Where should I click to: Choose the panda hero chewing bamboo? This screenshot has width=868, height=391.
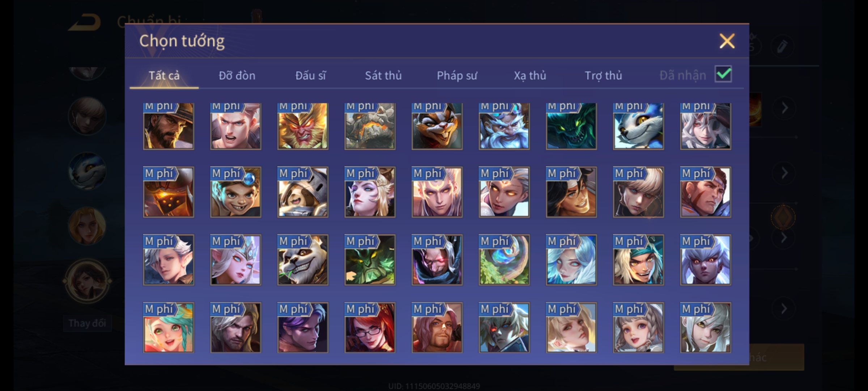pos(303,260)
